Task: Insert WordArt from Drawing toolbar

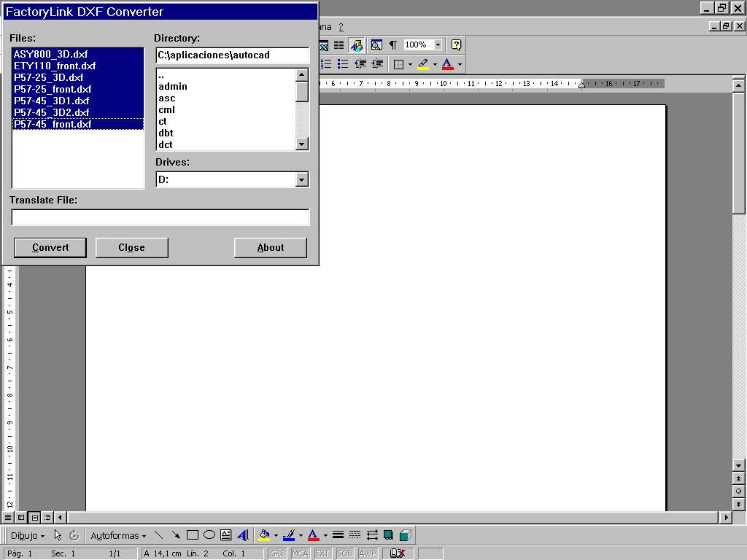Action: 243,535
